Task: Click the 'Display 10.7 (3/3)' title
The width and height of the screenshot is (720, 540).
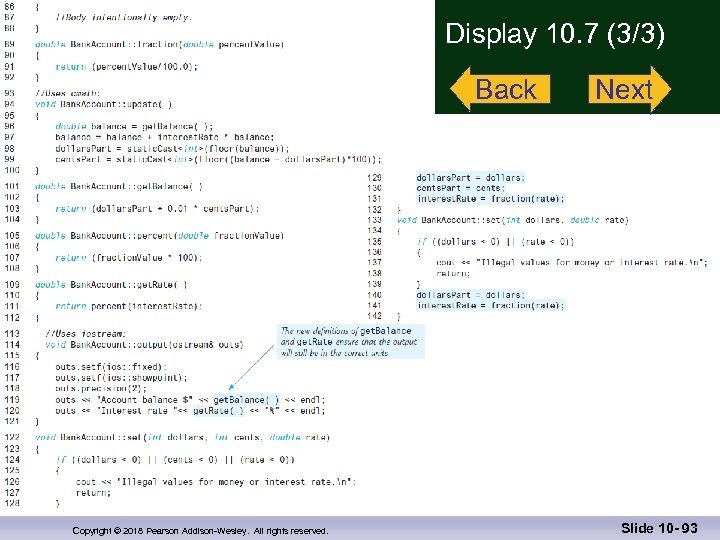Action: click(x=555, y=34)
